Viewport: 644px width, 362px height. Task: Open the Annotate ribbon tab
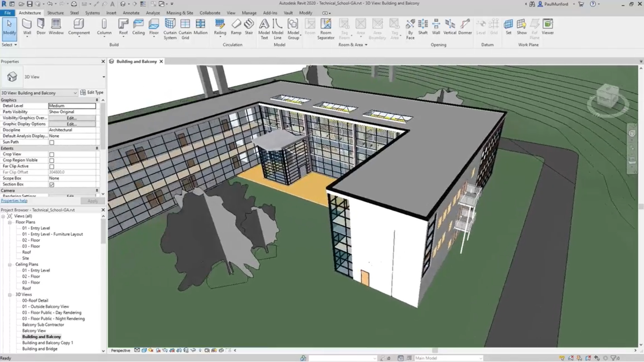pos(131,13)
